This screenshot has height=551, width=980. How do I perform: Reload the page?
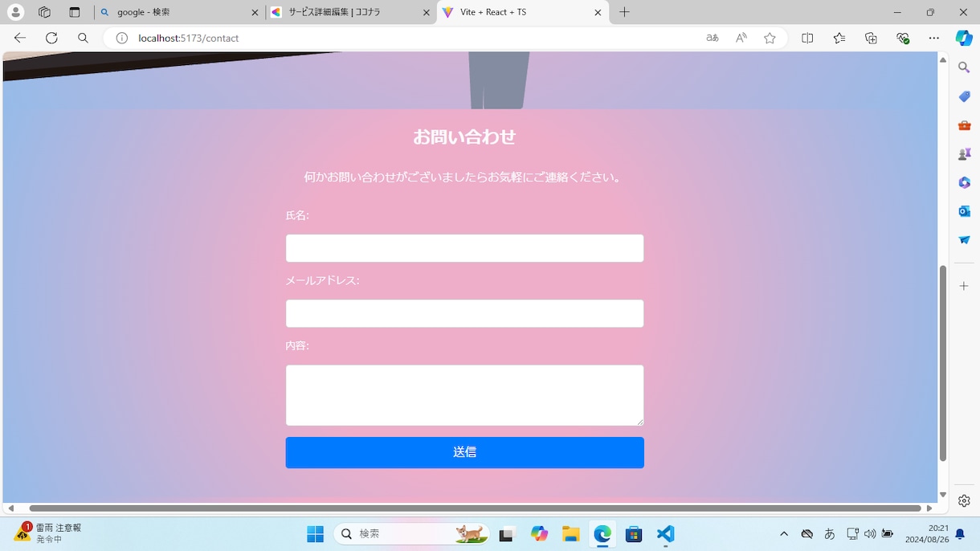(x=51, y=38)
